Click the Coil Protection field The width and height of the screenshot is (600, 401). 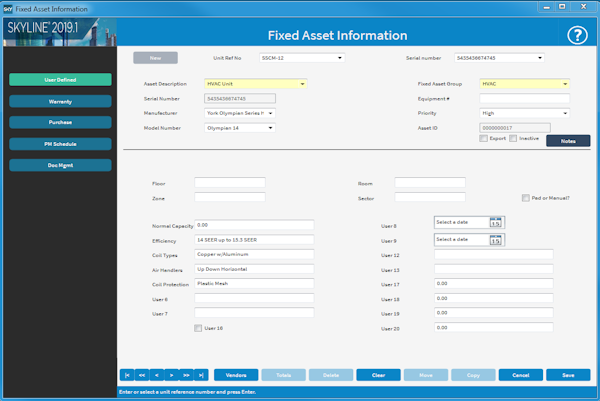tap(254, 284)
